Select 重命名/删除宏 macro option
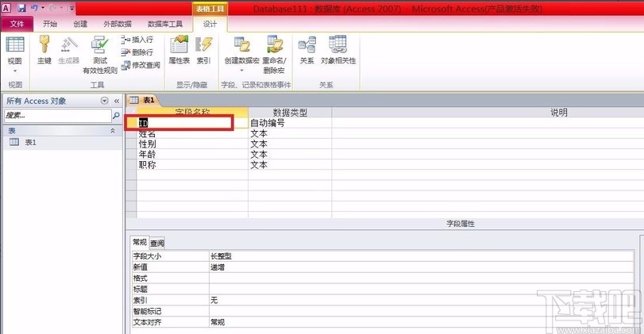This screenshot has height=334, width=644. click(x=275, y=55)
